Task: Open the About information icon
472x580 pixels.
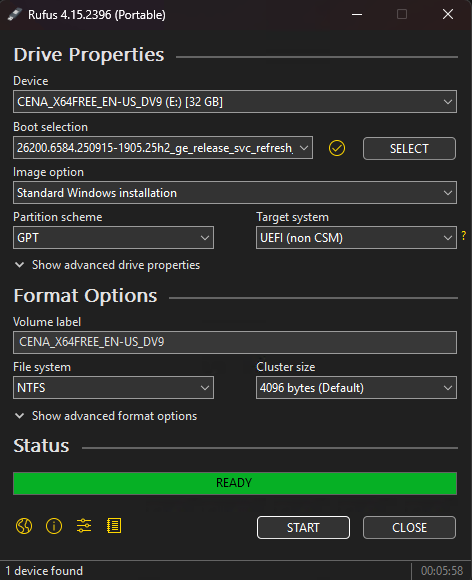Action: click(x=54, y=526)
